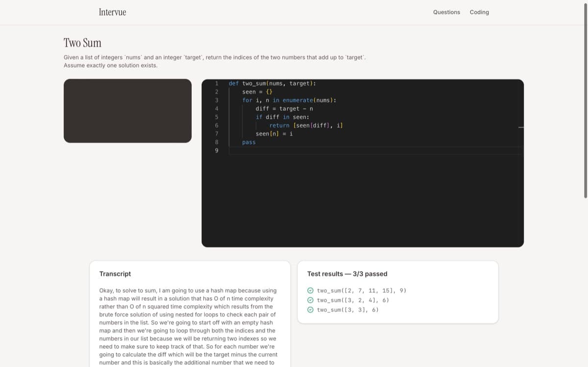Click the 'return [seen[diff], i]' line
The height and width of the screenshot is (367, 588).
click(306, 126)
